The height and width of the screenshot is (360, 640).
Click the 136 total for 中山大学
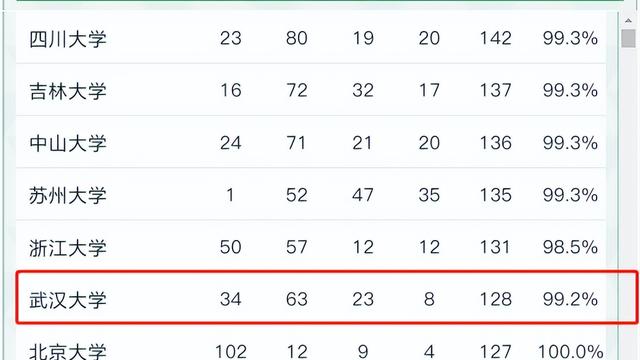coord(496,143)
